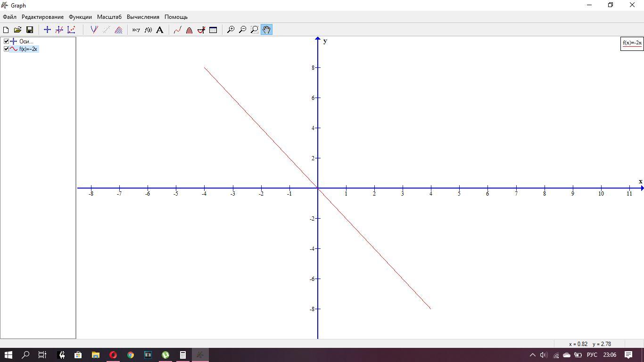Image resolution: width=644 pixels, height=362 pixels.
Task: Select the f(x)=-2x item in the function list
Action: (28, 49)
